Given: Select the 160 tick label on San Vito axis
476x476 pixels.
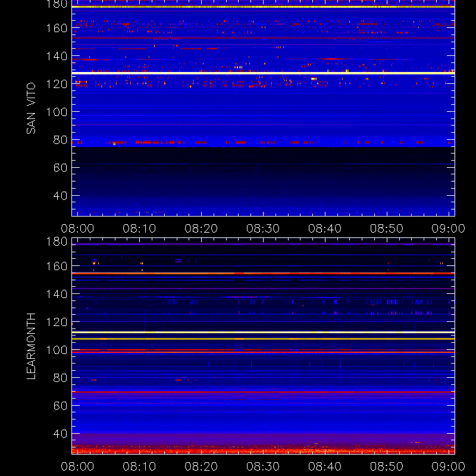Looking at the screenshot, I should (x=57, y=28).
